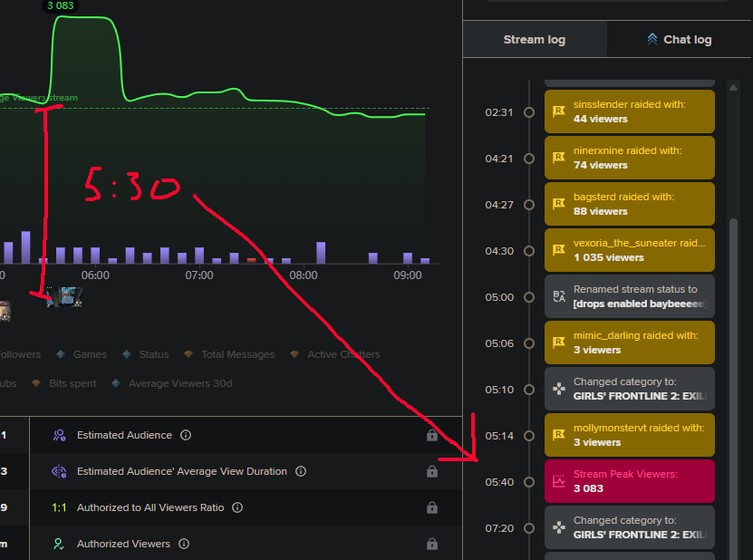
Task: Click raid flag icon for mimic_darling raid
Action: [558, 343]
